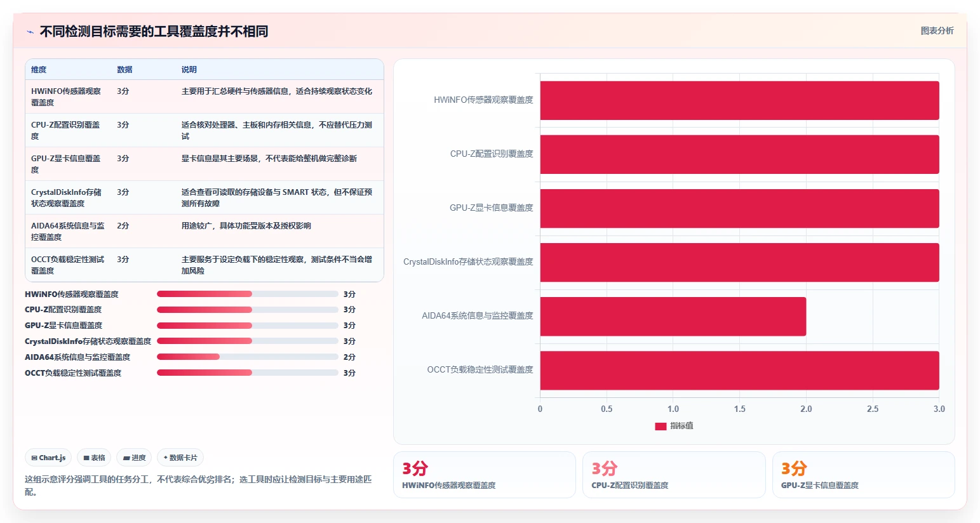Click the 数据 column header
The width and height of the screenshot is (980, 523).
click(x=124, y=70)
